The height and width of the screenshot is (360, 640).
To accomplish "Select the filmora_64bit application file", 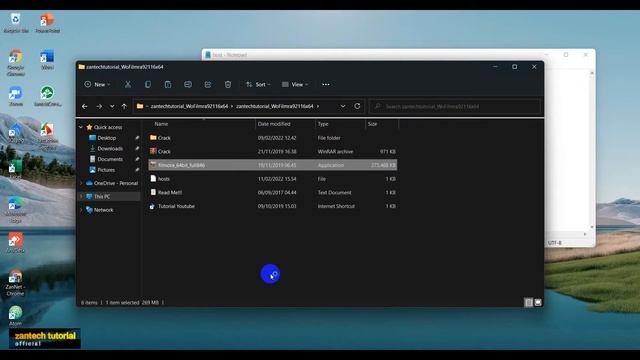I will point(273,165).
